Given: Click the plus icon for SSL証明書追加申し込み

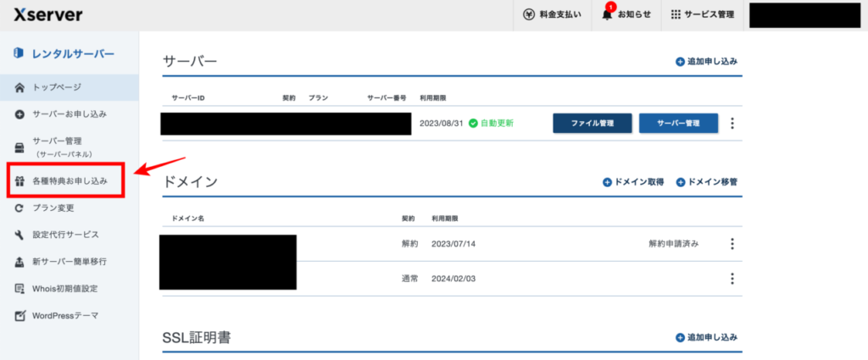Looking at the screenshot, I should tap(681, 337).
